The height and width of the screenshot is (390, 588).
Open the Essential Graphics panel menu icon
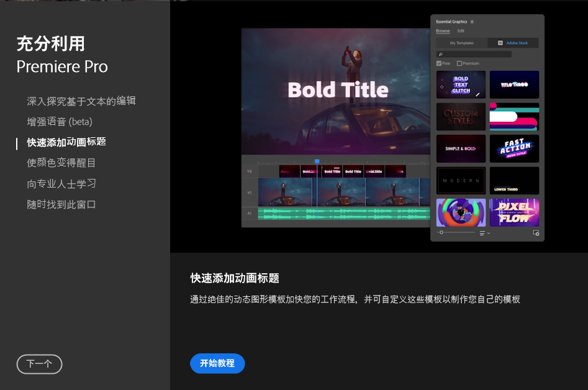tap(472, 22)
